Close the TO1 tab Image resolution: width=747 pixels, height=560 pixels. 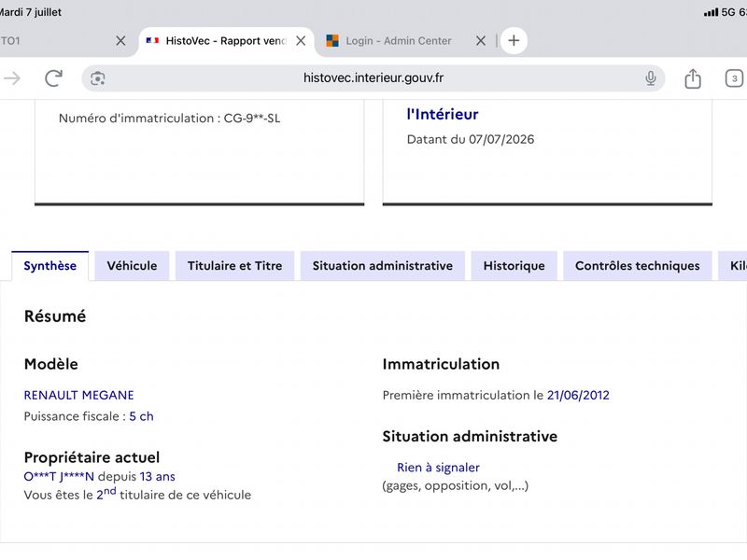(x=120, y=41)
